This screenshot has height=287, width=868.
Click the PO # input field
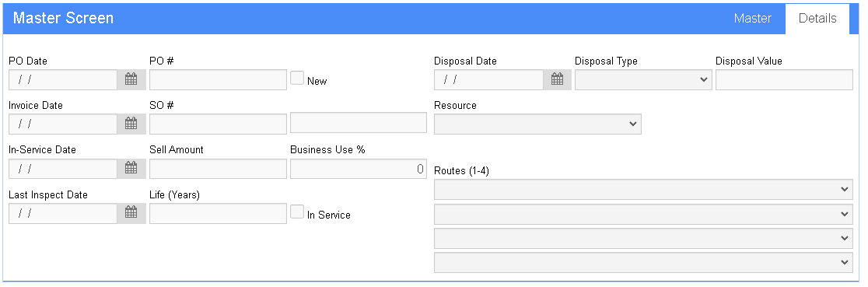tap(218, 80)
